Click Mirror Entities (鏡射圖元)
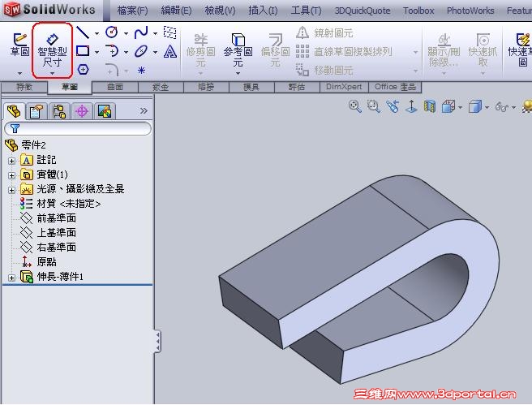The image size is (532, 405). 324,33
